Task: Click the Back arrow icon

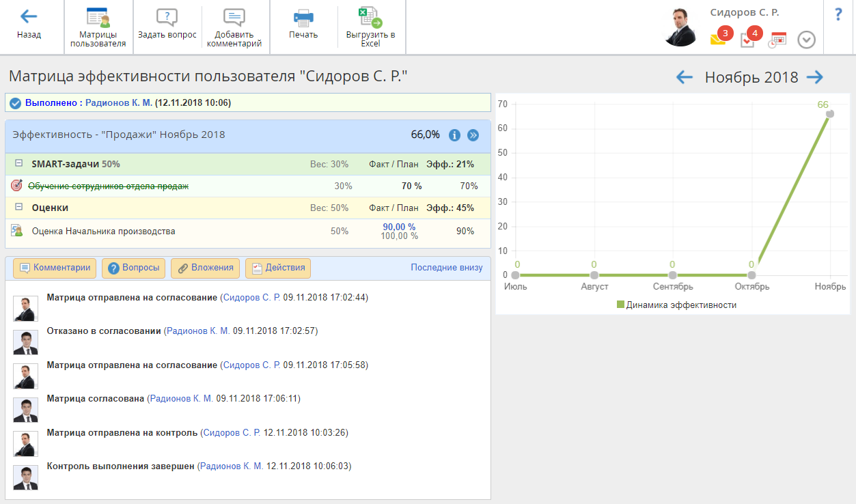Action: [29, 17]
